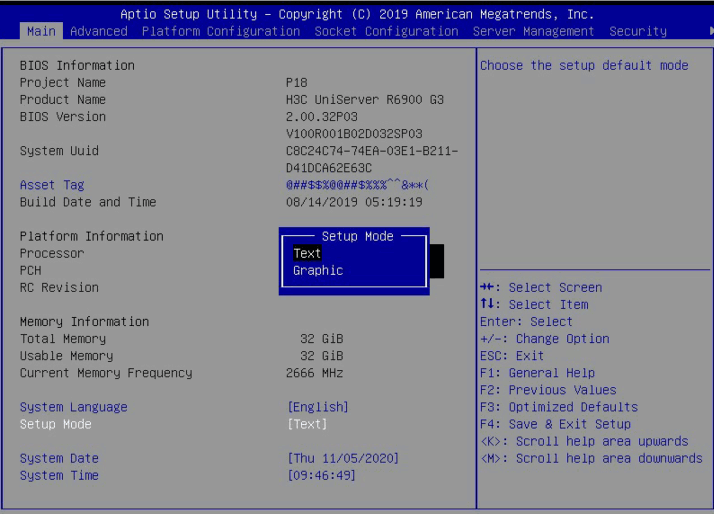Click 'Enter: Select' hint
This screenshot has width=714, height=514.
526,322
